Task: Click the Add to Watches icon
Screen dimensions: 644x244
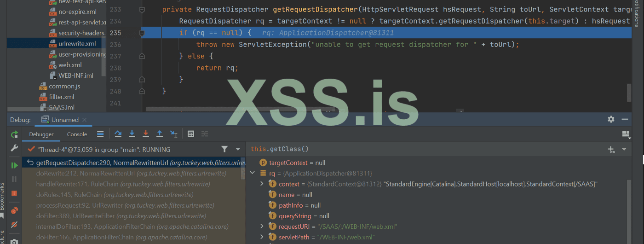Action: tap(611, 149)
